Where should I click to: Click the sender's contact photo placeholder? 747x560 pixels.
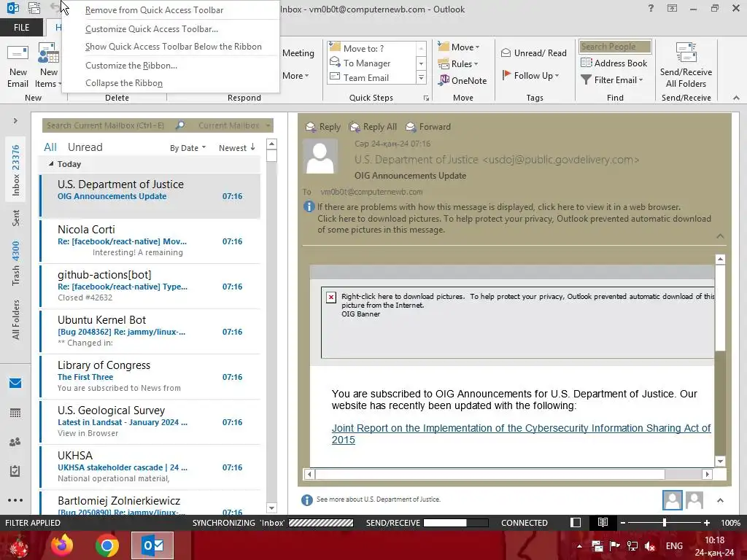click(320, 156)
